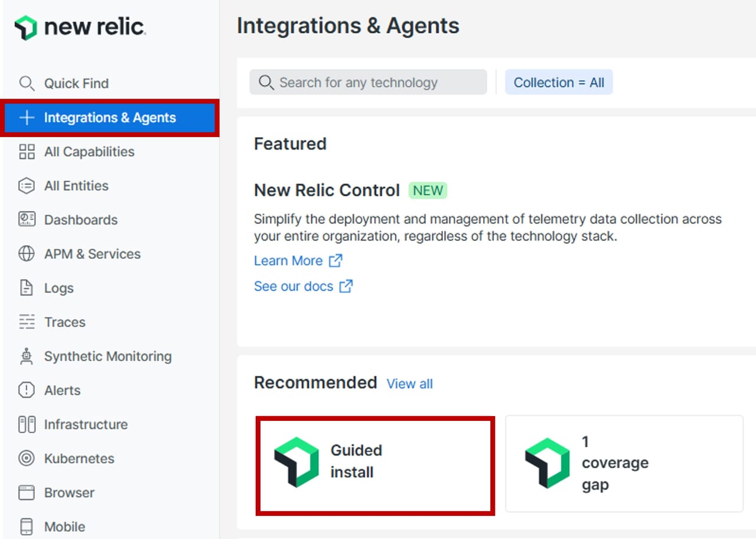Click the All Entities hexagon icon
The image size is (756, 539).
(x=27, y=186)
